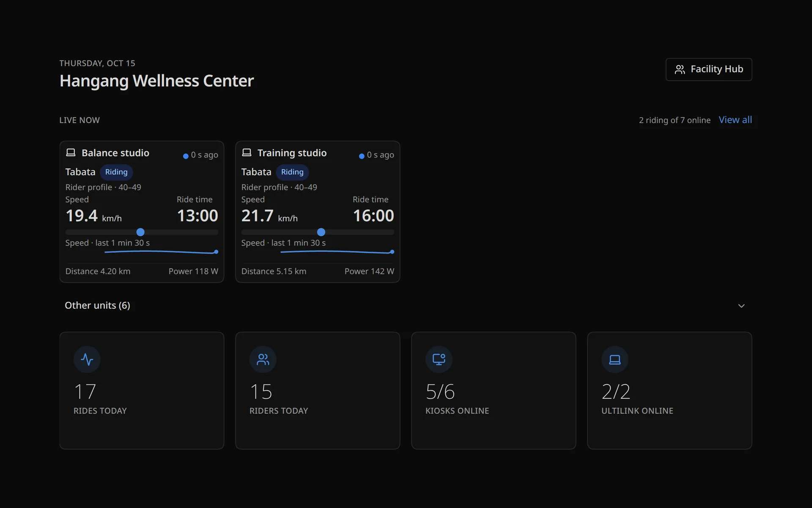Image resolution: width=812 pixels, height=508 pixels.
Task: Open the Facility Hub button
Action: pyautogui.click(x=709, y=69)
